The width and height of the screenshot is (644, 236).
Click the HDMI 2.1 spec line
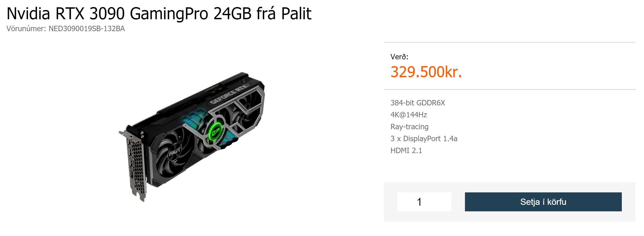point(406,151)
